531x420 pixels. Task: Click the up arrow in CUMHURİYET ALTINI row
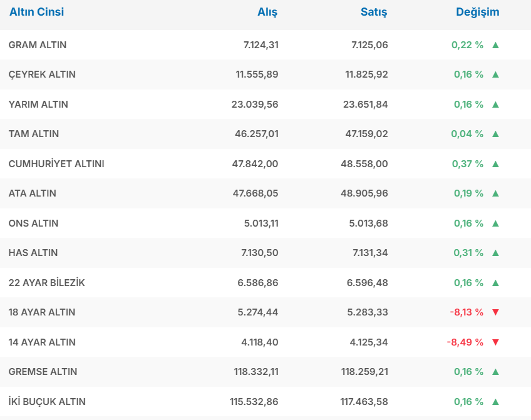(x=495, y=164)
